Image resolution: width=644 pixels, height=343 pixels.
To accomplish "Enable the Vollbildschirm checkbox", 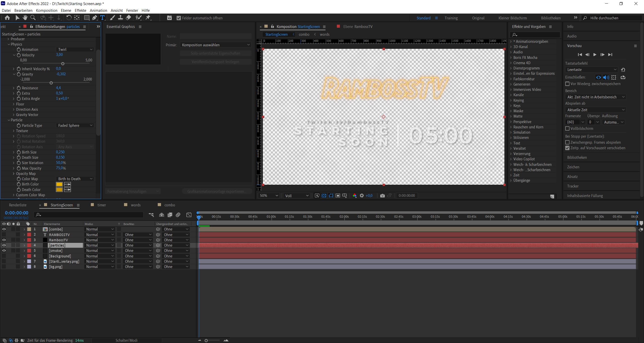I will (x=567, y=129).
